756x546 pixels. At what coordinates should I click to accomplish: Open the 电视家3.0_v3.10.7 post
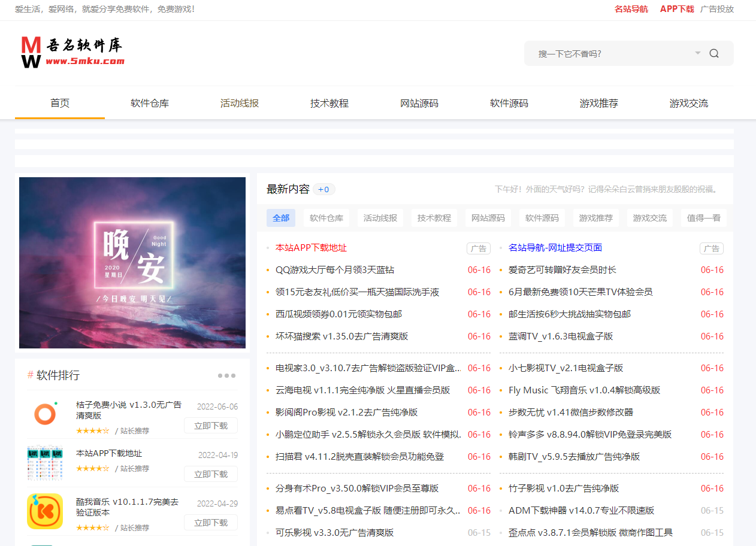(368, 368)
